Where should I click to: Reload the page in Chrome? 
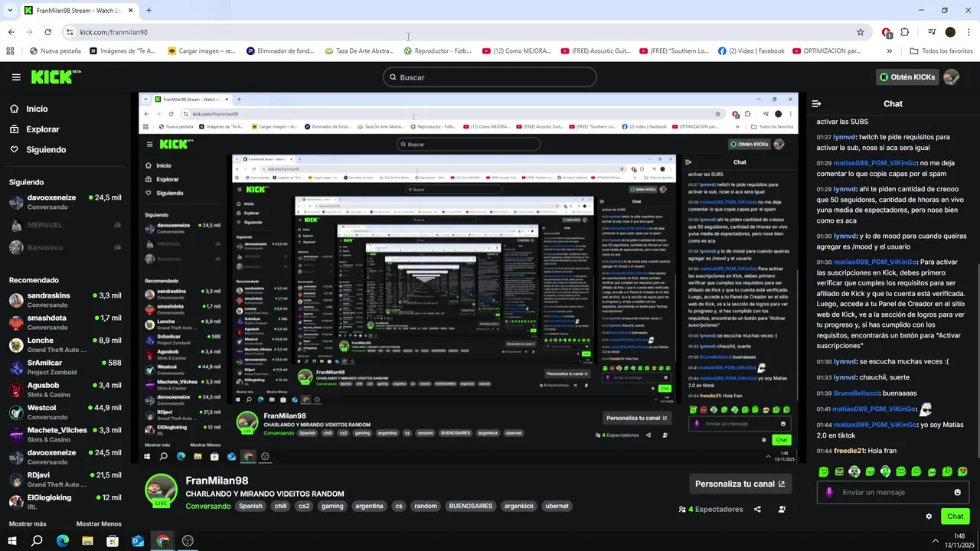47,32
